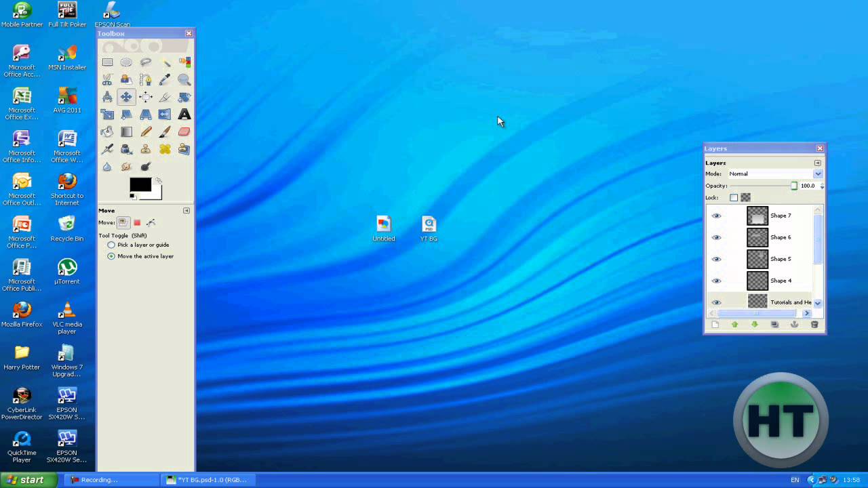This screenshot has width=868, height=488.
Task: Select the Ellipse Select tool
Action: tap(126, 62)
